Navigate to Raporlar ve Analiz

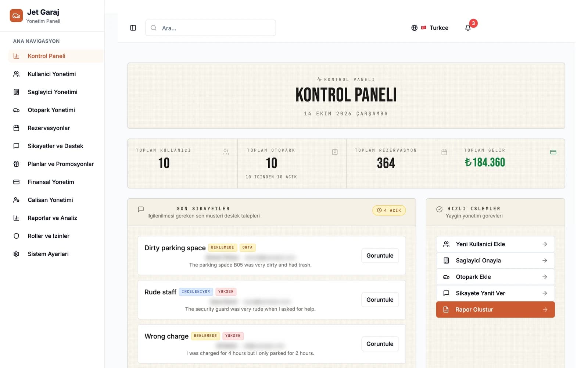tap(56, 218)
